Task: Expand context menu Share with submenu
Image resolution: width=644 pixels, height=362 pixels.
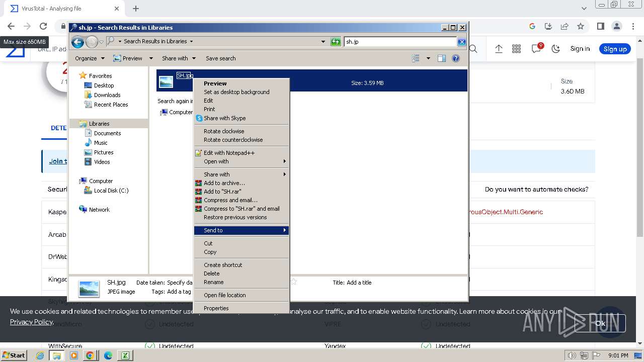Action: 242,174
